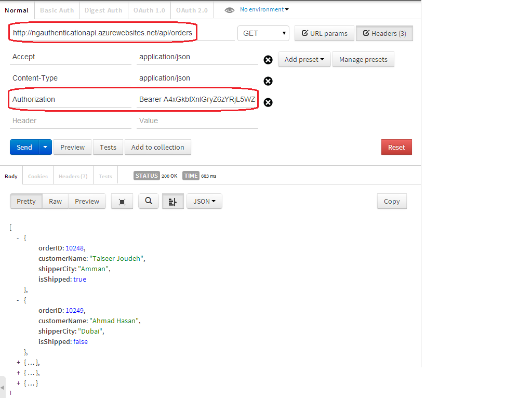
Task: Delete the Authorization Bearer header
Action: 268,102
